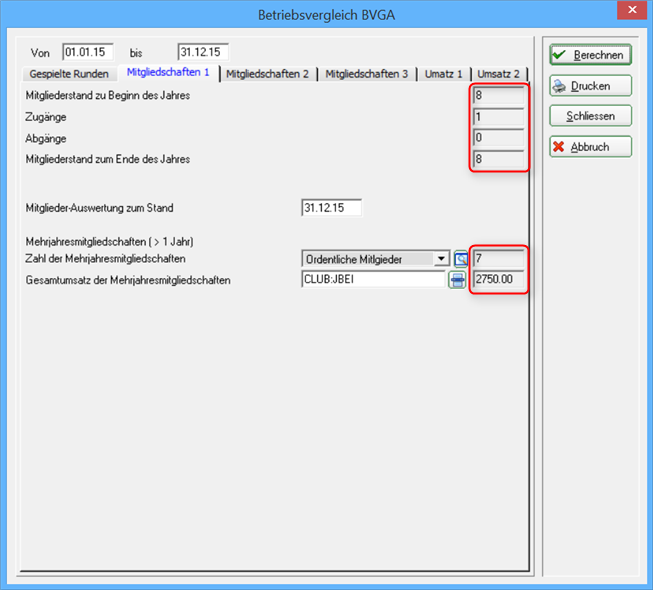
Task: Go to the Umatz 1 tab
Action: point(444,74)
